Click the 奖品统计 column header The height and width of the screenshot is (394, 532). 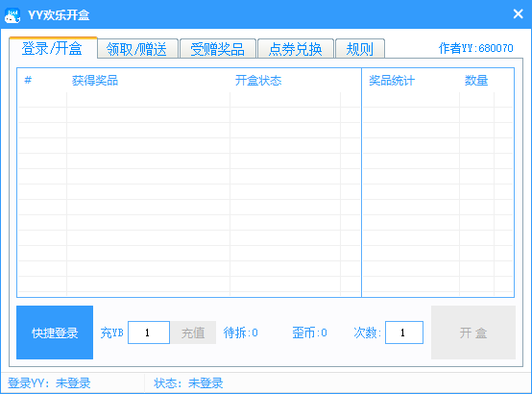click(x=392, y=81)
